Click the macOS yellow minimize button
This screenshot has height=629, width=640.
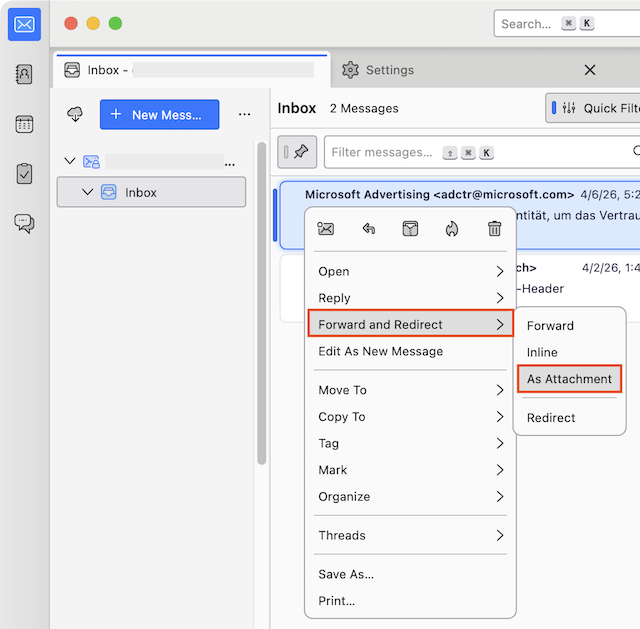coord(93,23)
